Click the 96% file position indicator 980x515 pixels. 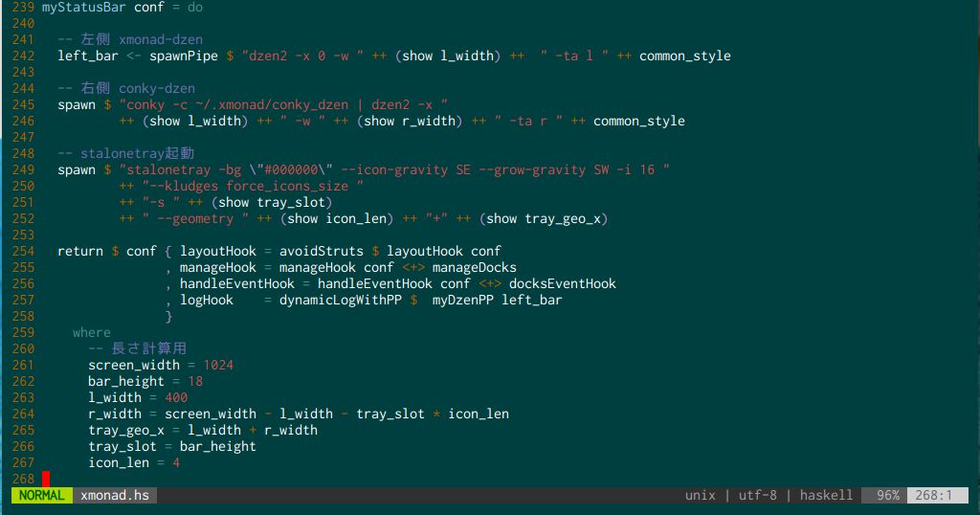887,496
